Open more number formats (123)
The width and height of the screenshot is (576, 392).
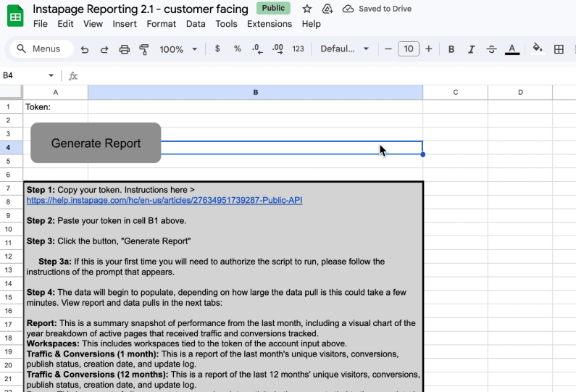(x=298, y=49)
